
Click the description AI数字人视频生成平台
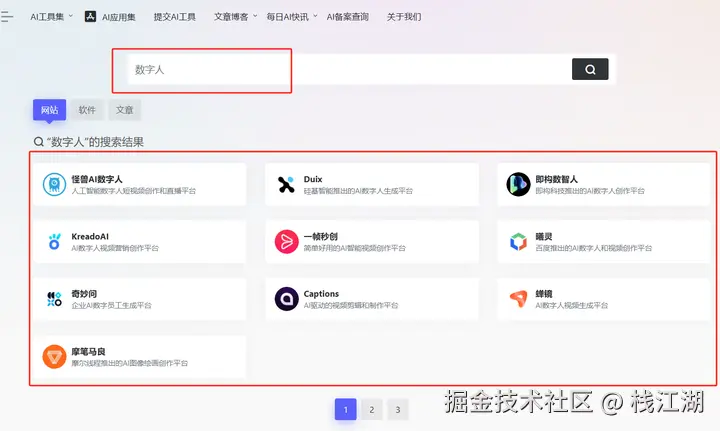tap(572, 305)
